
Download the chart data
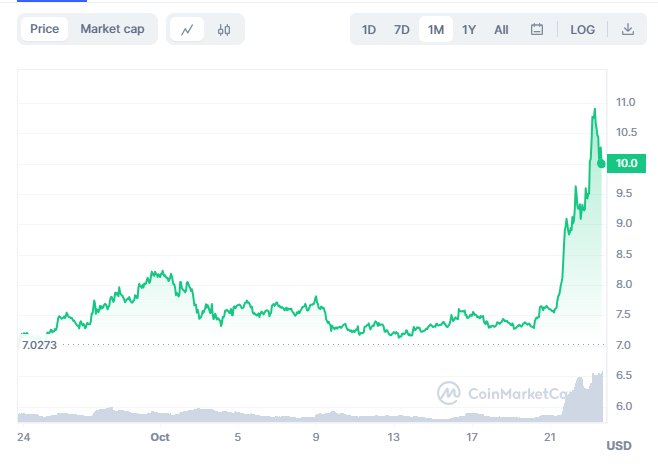point(628,29)
